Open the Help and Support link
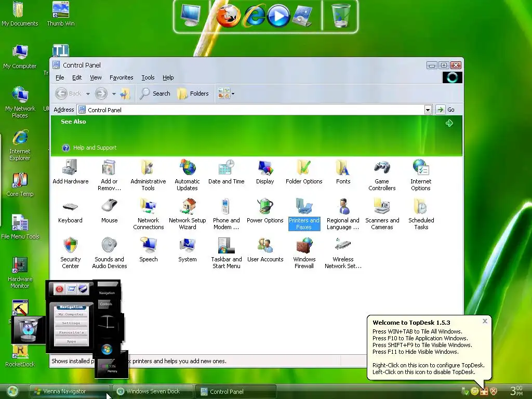This screenshot has height=399, width=532. click(x=95, y=148)
